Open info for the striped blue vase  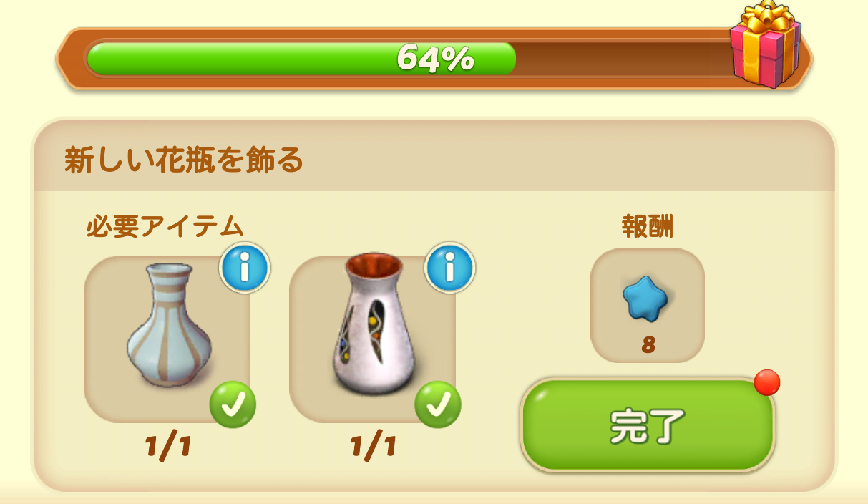[244, 268]
